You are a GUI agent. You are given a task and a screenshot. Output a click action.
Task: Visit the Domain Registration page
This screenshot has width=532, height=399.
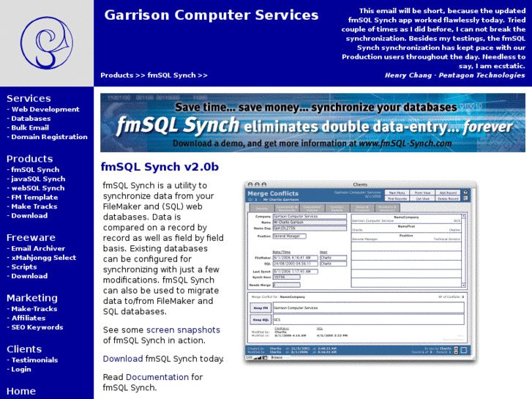point(49,137)
